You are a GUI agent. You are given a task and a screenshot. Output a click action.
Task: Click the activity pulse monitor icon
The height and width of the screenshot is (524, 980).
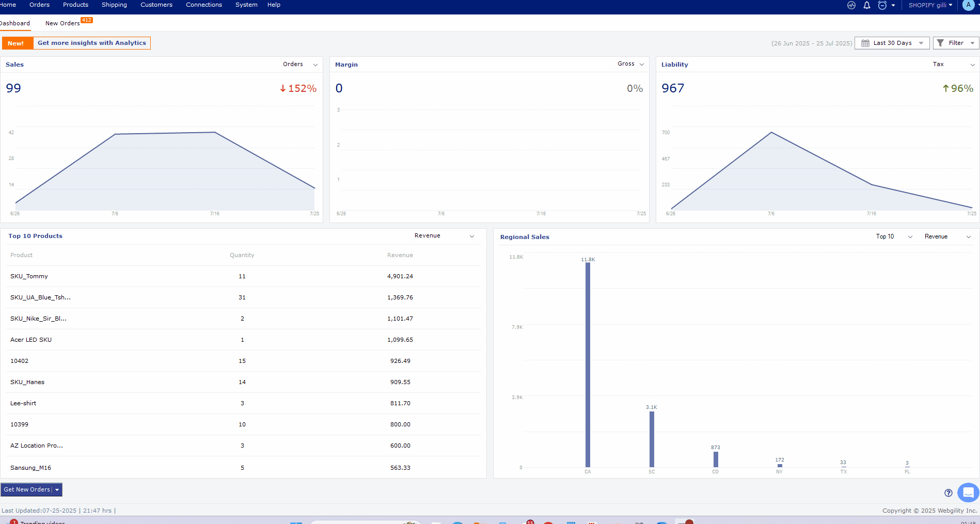coord(851,5)
